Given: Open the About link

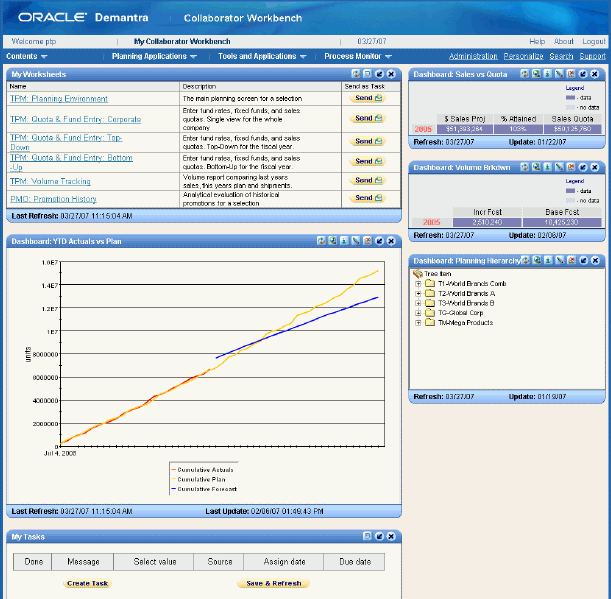Looking at the screenshot, I should (563, 41).
